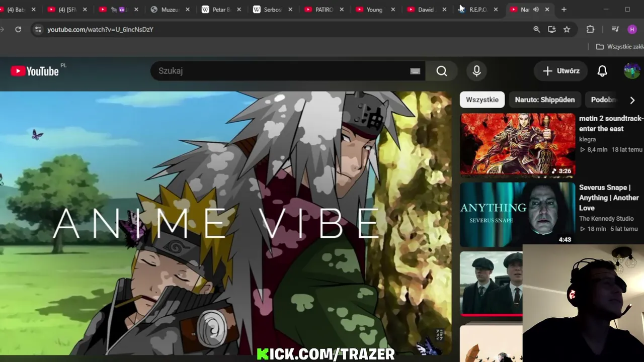The image size is (644, 362).
Task: Open the Severus Snape Anything video thumbnail
Action: pos(518,215)
